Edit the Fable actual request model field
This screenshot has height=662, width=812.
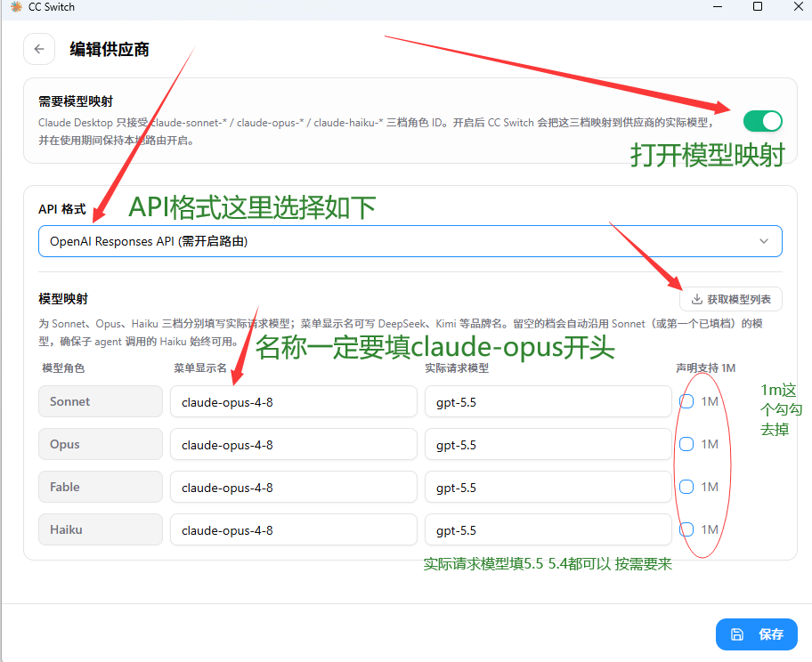click(548, 487)
